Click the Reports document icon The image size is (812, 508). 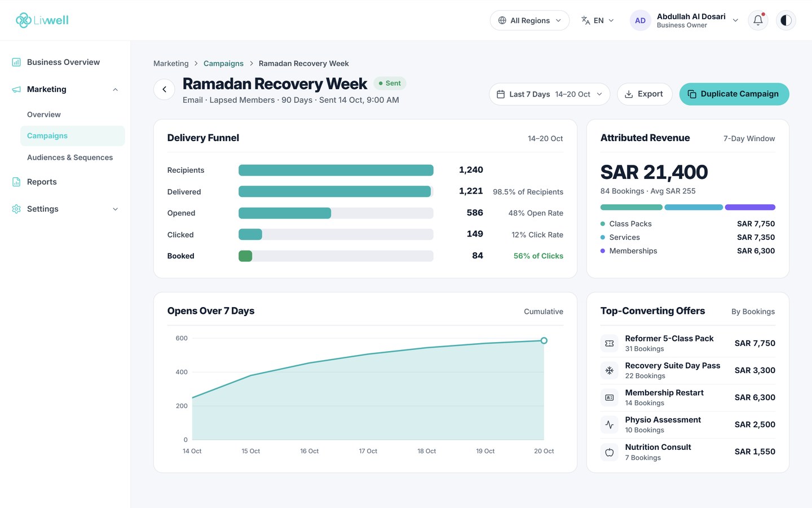(16, 182)
